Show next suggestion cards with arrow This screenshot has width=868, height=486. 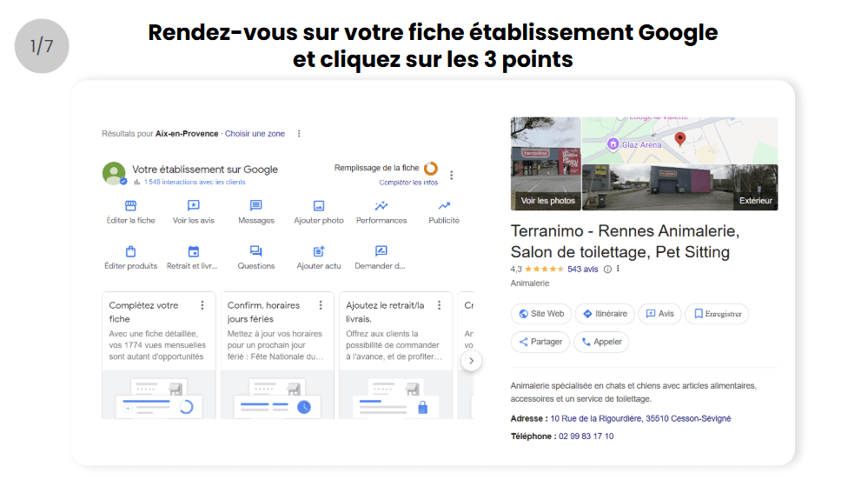[x=471, y=361]
